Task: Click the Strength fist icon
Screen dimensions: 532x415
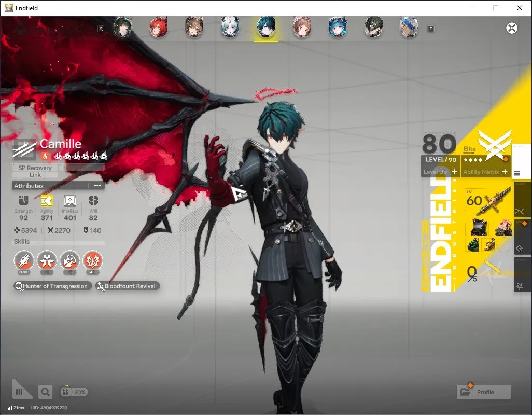Action: [23, 201]
